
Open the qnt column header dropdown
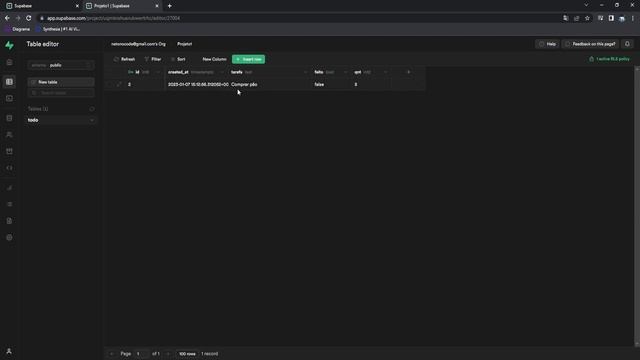coord(385,72)
